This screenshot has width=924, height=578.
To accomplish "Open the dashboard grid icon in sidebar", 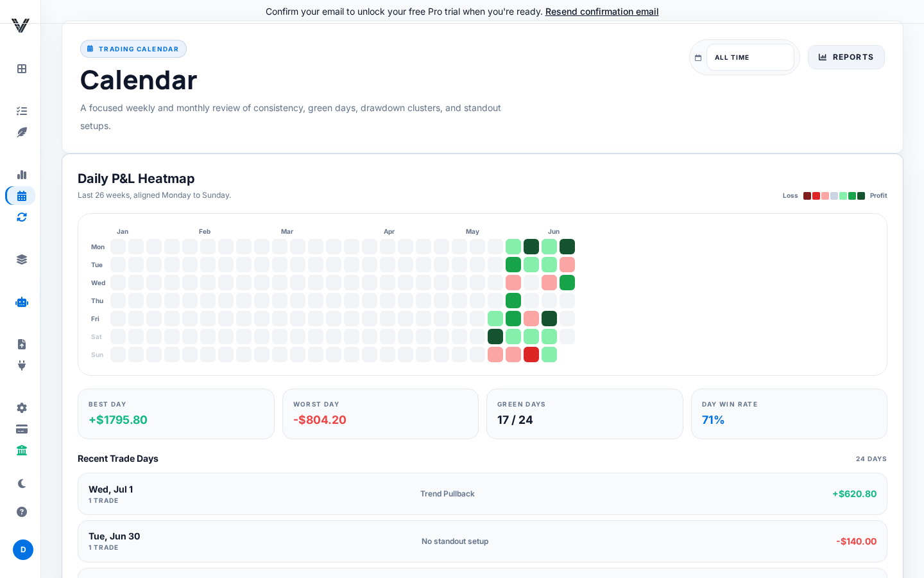I will (x=22, y=69).
